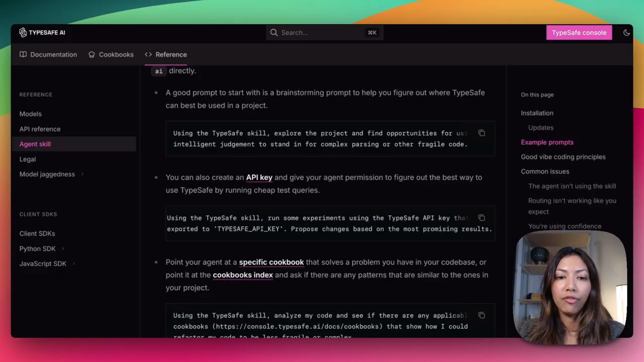Viewport: 644px width, 362px height.
Task: Expand the Python SDK chevron
Action: point(63,249)
